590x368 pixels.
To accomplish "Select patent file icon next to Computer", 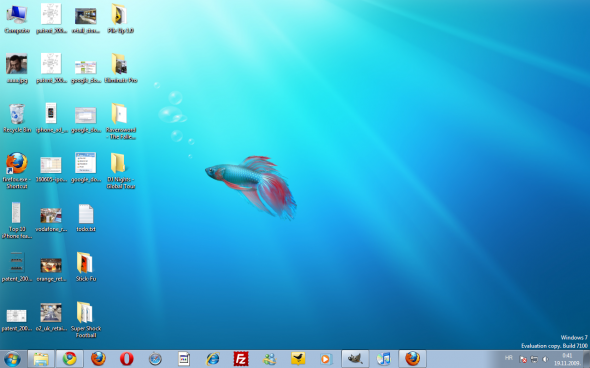I will [x=51, y=19].
